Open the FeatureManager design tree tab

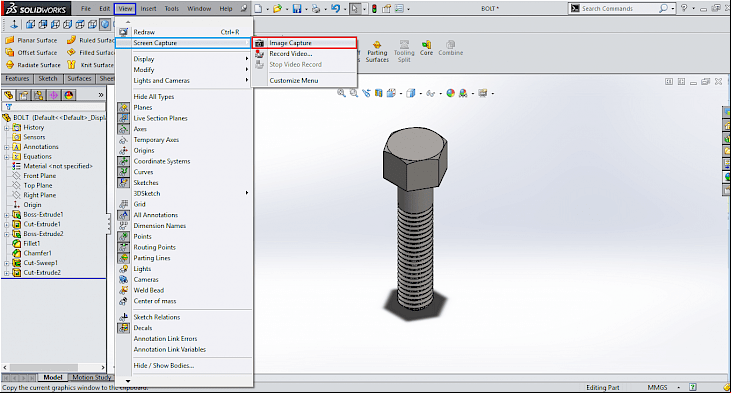8,95
